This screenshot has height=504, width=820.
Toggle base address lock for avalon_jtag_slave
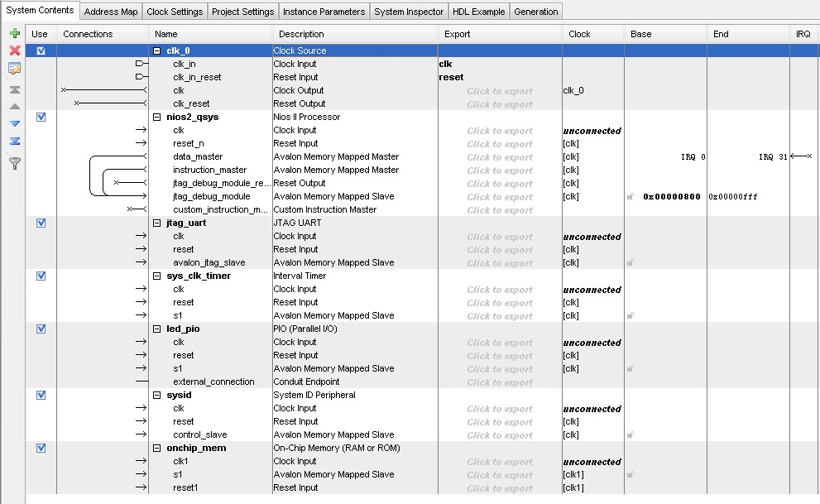tap(631, 262)
